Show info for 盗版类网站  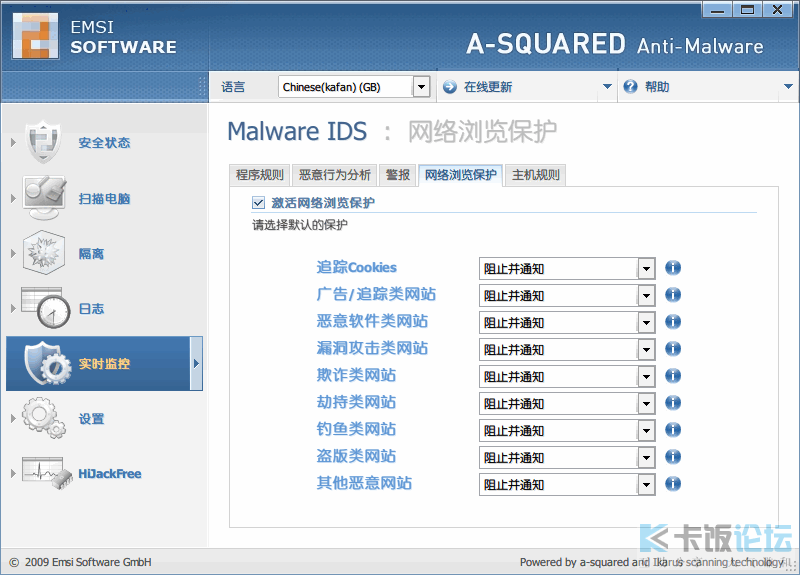[673, 457]
